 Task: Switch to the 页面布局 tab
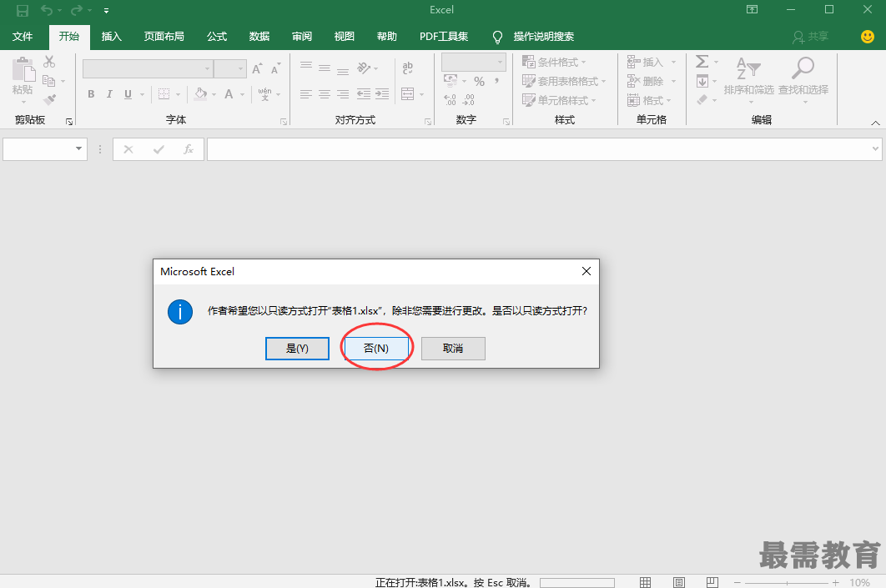[x=164, y=37]
